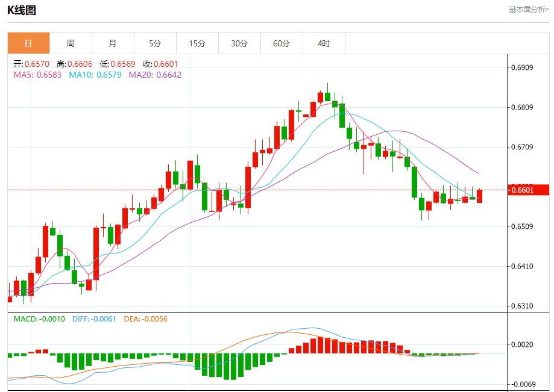Open the 月 (monthly) chart tab
Screen dimensions: 554x392
click(113, 43)
